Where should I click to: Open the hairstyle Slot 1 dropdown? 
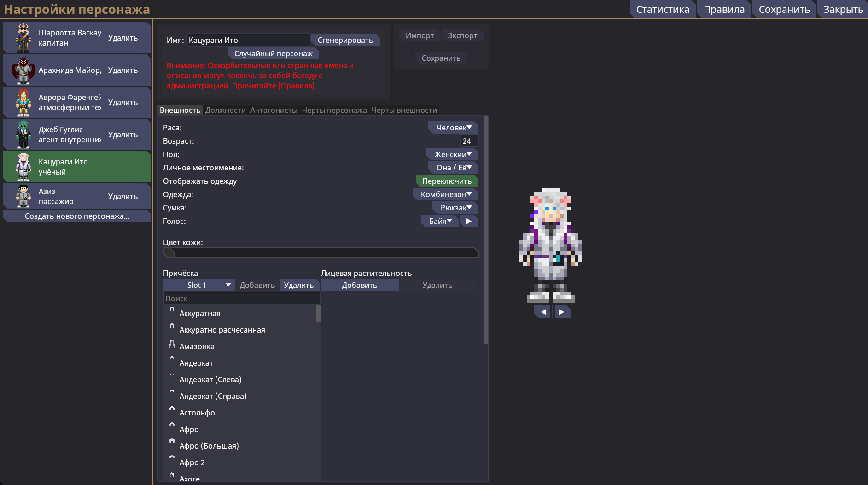click(x=198, y=285)
